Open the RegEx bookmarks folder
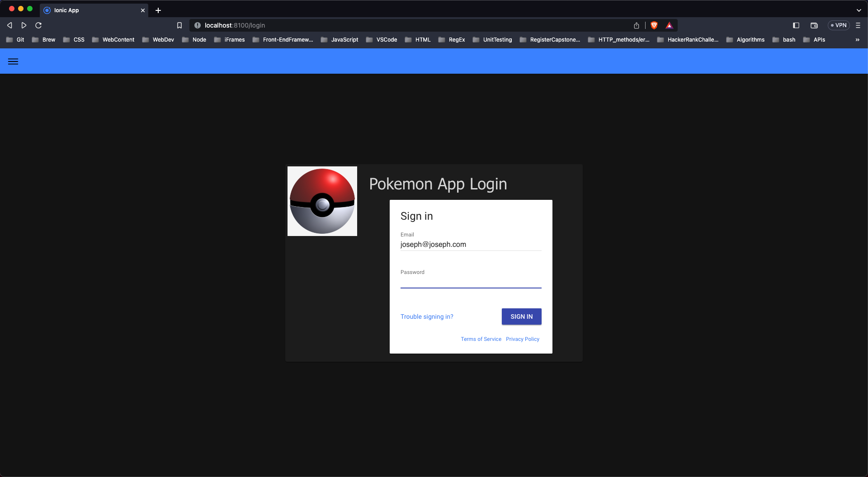Viewport: 868px width, 477px height. coord(452,40)
